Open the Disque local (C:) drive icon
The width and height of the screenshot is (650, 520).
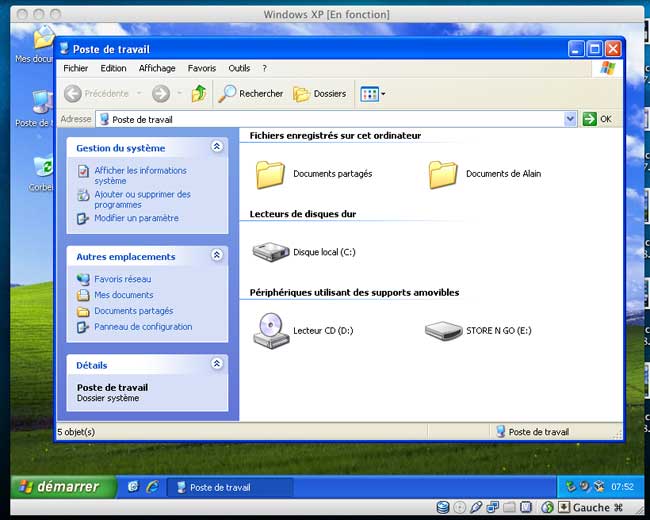tap(270, 252)
